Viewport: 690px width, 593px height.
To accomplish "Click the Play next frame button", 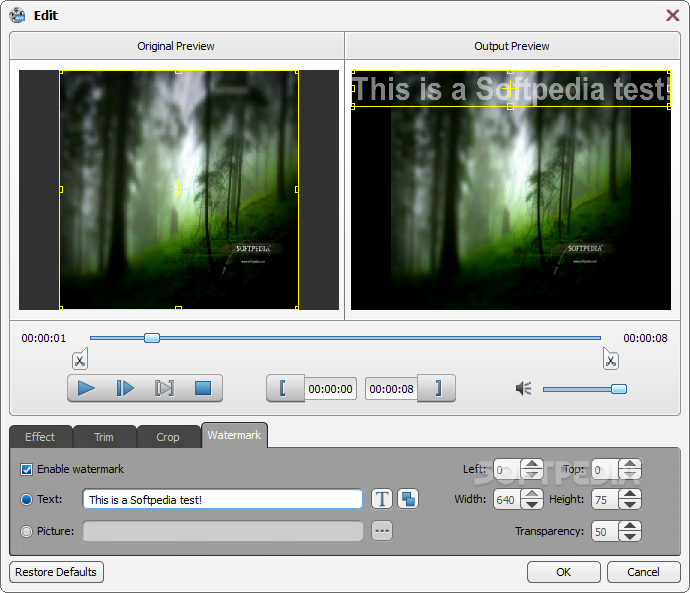I will (x=125, y=388).
